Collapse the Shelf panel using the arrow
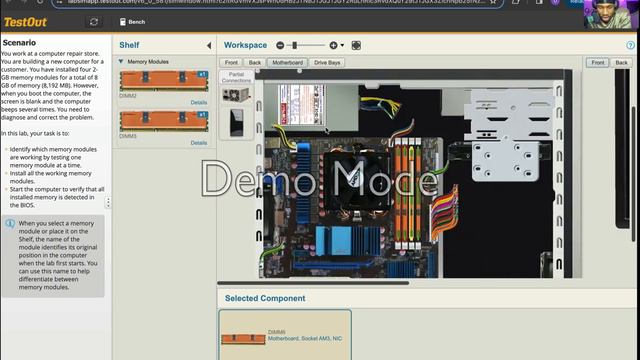The height and width of the screenshot is (360, 640). 209,45
